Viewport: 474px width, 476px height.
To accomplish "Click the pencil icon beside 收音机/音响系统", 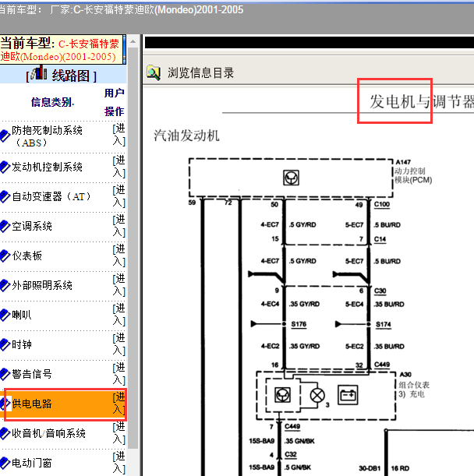I will coord(5,433).
